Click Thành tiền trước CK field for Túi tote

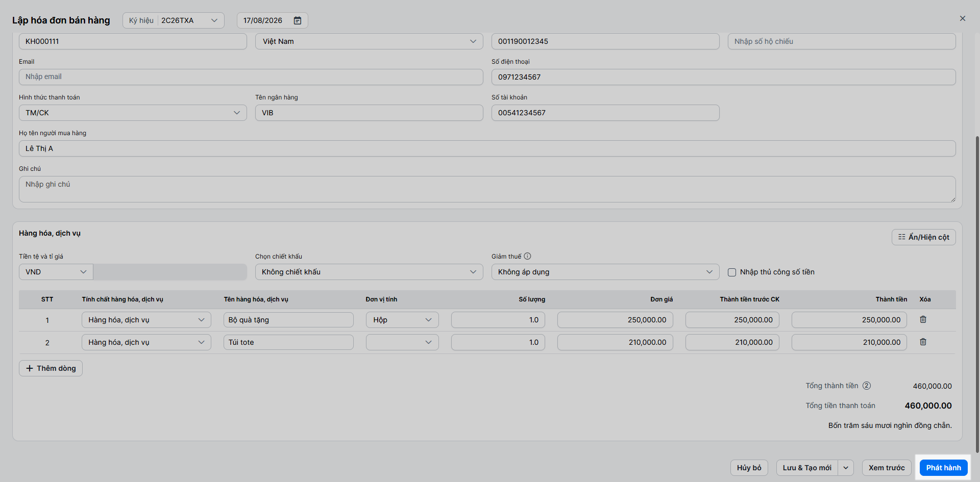click(732, 342)
